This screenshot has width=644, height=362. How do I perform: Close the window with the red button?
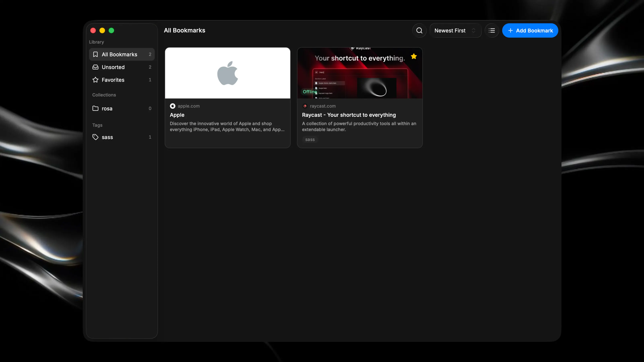pyautogui.click(x=93, y=31)
